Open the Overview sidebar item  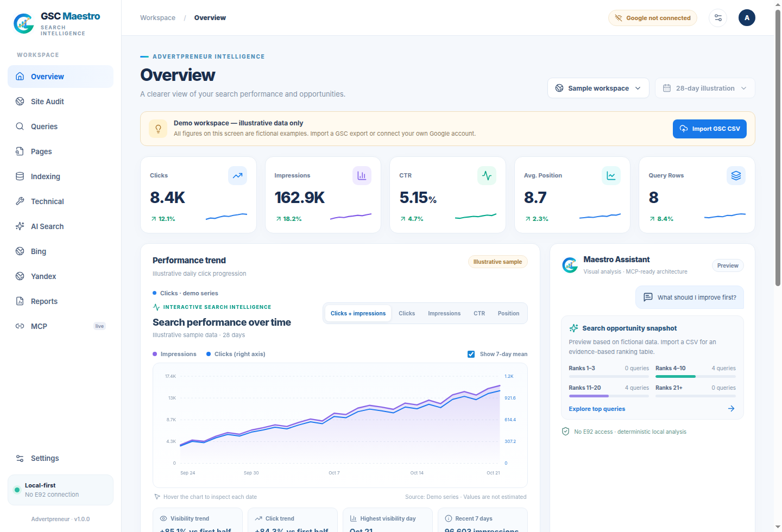[60, 77]
